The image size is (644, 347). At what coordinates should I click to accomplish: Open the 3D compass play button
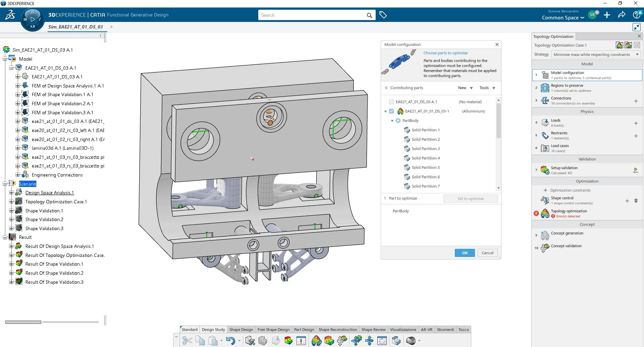(x=33, y=19)
